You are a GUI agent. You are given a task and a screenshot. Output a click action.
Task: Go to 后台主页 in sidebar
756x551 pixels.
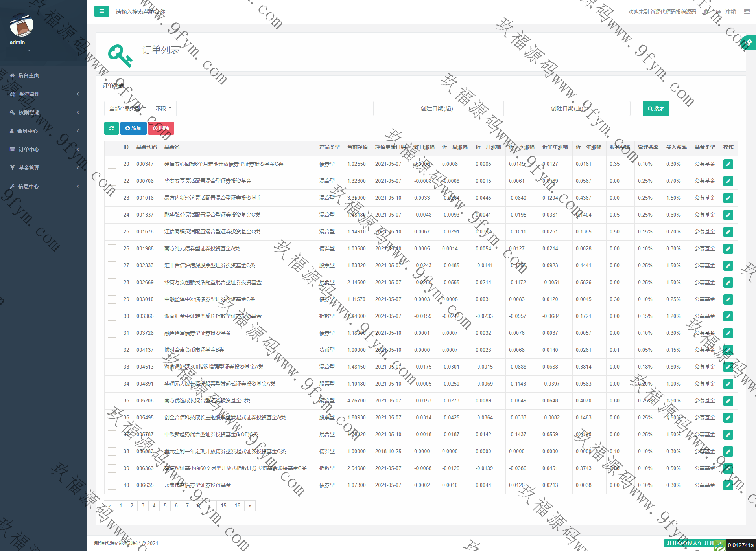(x=28, y=75)
